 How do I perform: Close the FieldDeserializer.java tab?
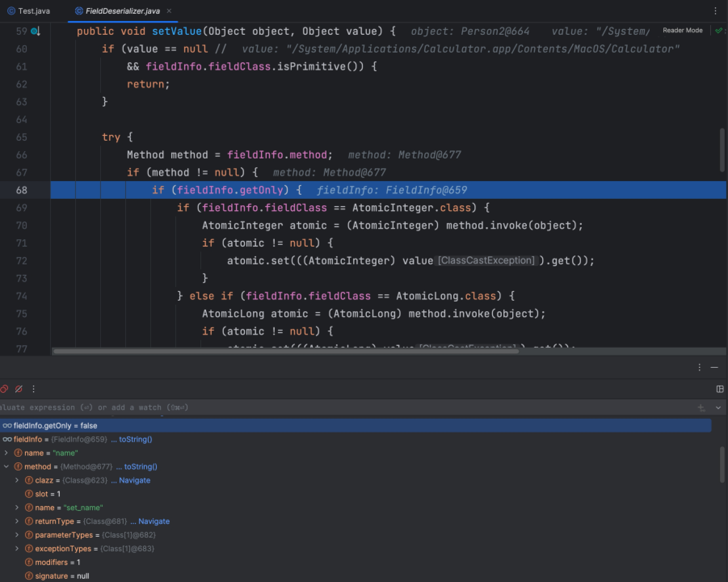(x=169, y=11)
